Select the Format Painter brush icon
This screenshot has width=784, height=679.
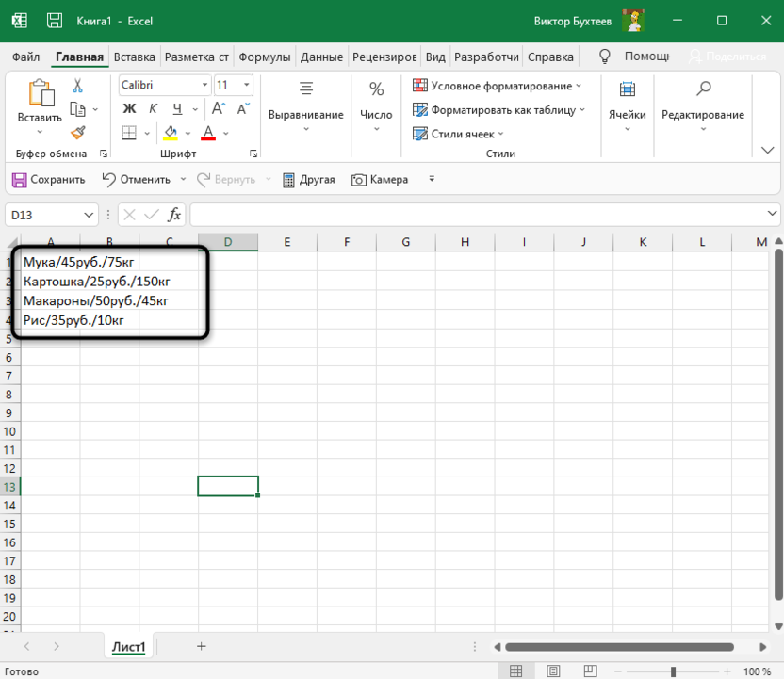click(x=78, y=133)
